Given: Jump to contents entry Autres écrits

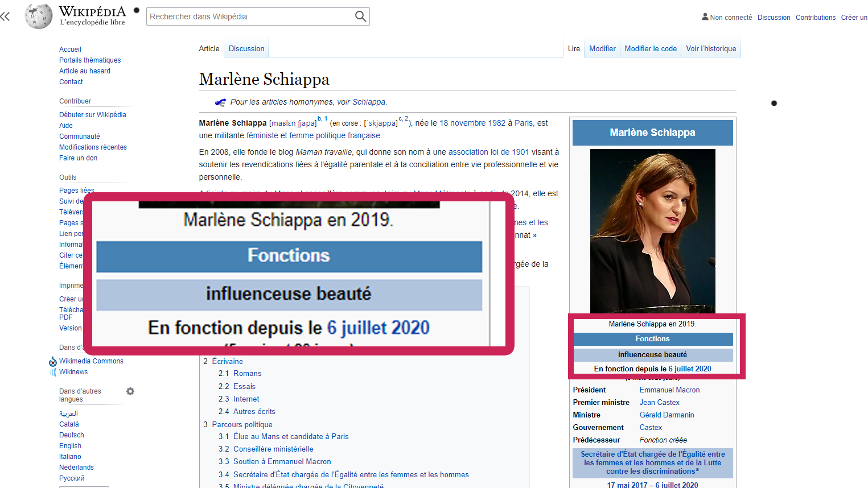Looking at the screenshot, I should [254, 412].
